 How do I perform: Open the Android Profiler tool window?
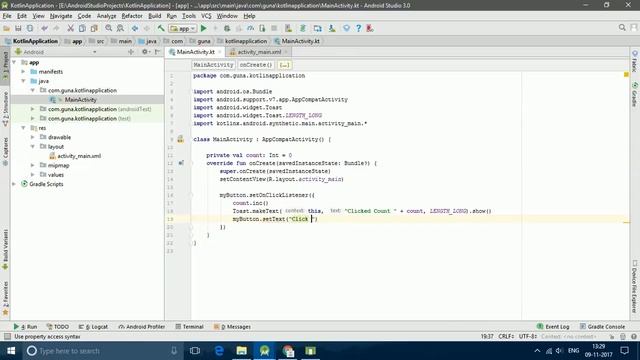[x=142, y=327]
